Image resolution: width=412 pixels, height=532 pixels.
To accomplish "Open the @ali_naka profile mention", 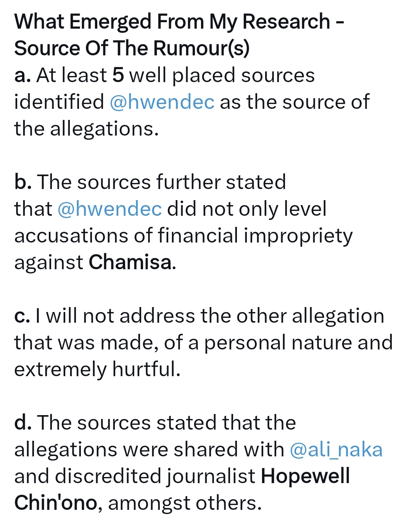I will click(x=336, y=450).
